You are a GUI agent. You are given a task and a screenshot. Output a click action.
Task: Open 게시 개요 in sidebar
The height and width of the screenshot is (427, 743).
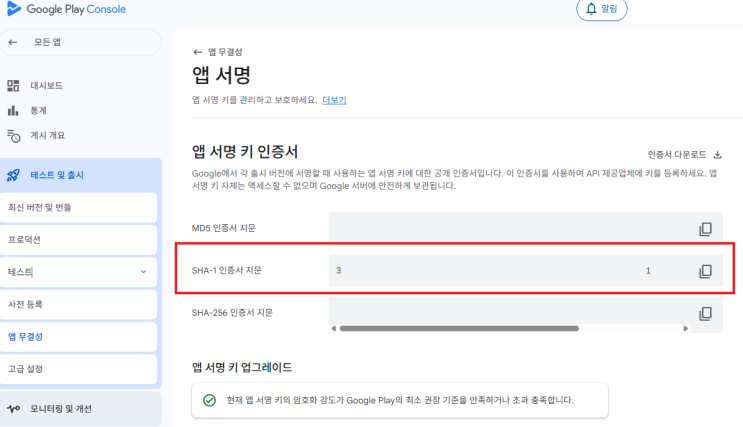[47, 136]
